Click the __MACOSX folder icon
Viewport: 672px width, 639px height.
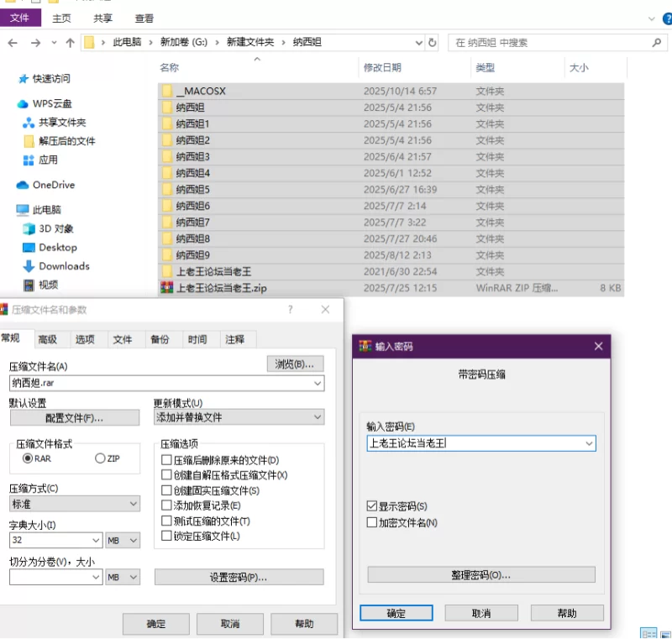166,91
